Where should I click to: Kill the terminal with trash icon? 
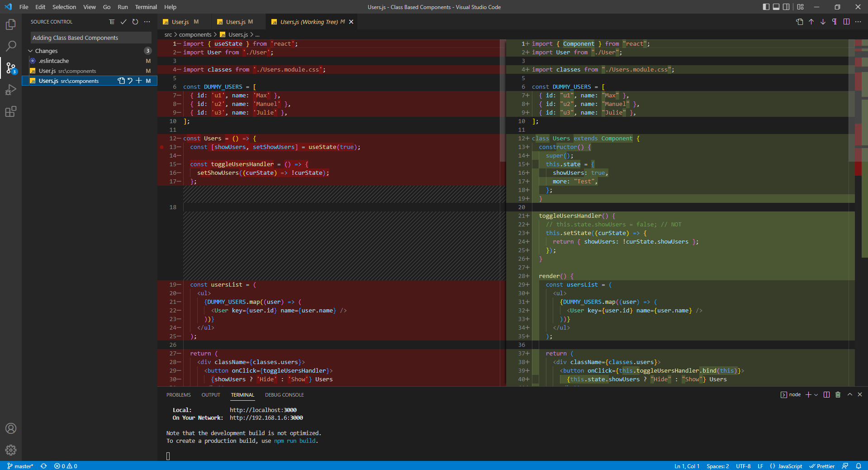click(x=838, y=395)
